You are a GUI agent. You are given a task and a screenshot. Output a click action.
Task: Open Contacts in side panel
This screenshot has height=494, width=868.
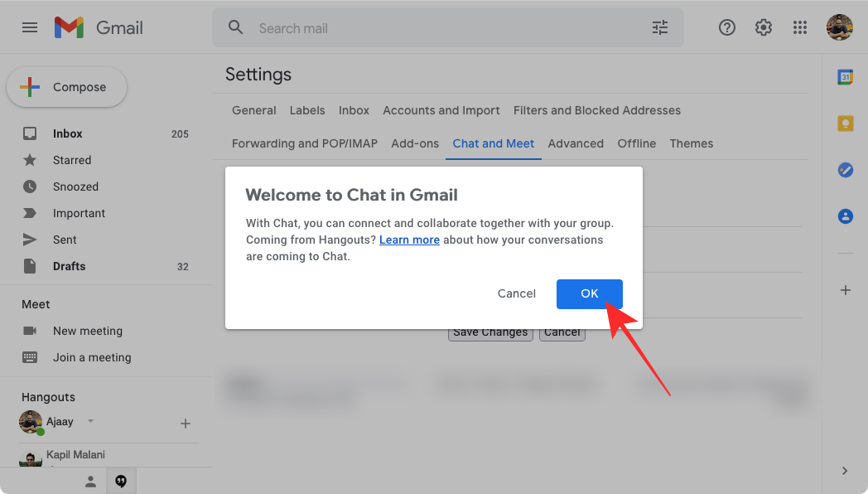pyautogui.click(x=845, y=216)
